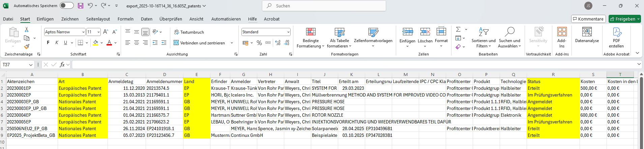Click the Clear eraser icon
Image resolution: width=644 pixels, height=149 pixels.
click(x=458, y=47)
